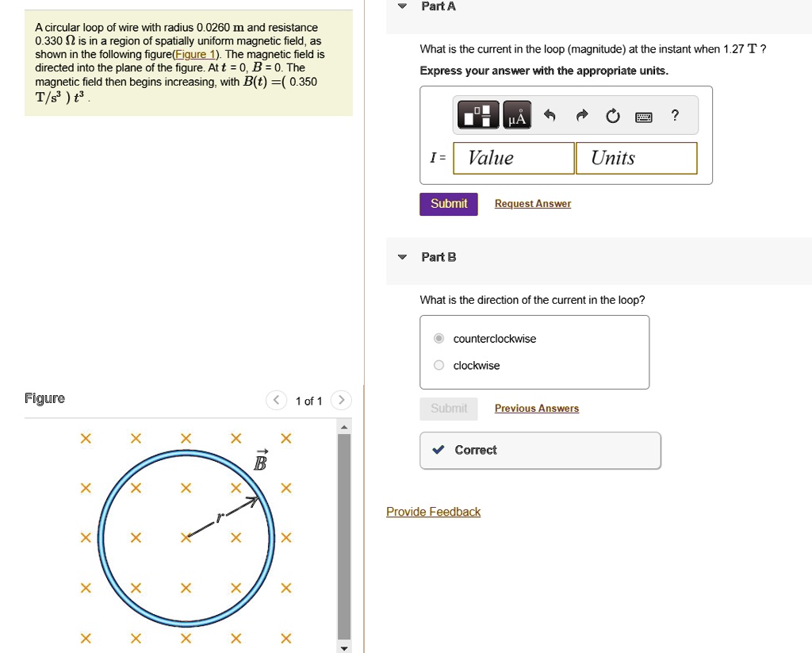Select the clockwise option
The image size is (812, 653).
click(439, 366)
